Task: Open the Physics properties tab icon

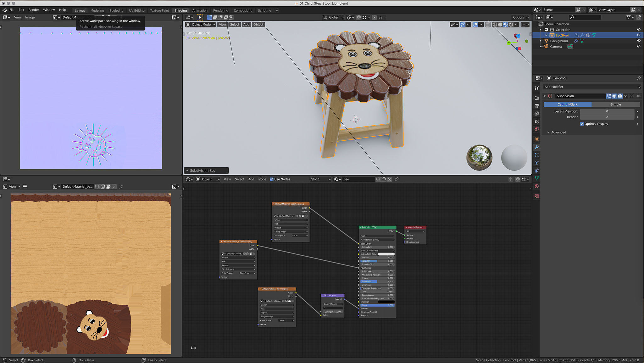Action: click(536, 163)
